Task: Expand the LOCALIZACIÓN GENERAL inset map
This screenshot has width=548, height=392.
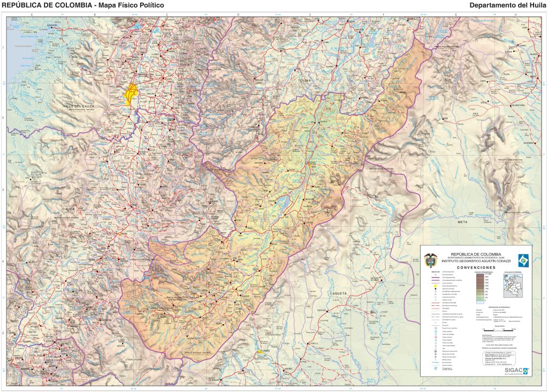Action: [x=513, y=286]
